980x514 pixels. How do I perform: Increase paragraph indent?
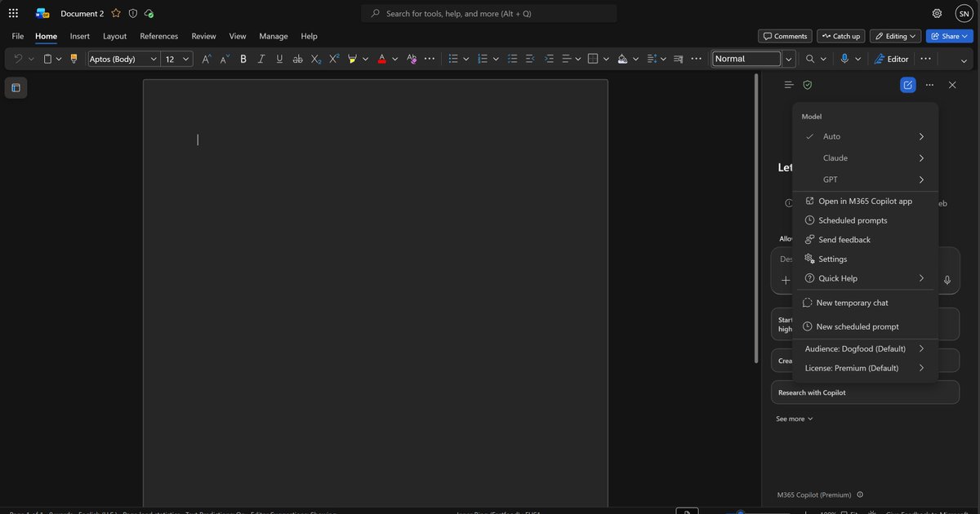548,59
